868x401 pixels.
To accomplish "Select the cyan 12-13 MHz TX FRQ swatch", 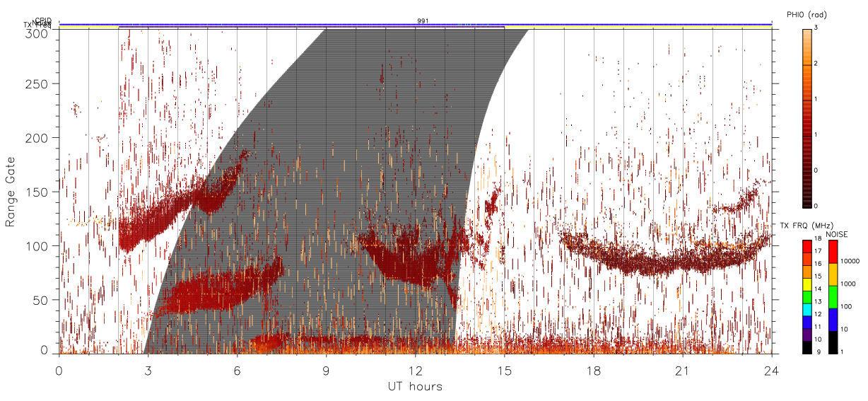I will pos(807,309).
